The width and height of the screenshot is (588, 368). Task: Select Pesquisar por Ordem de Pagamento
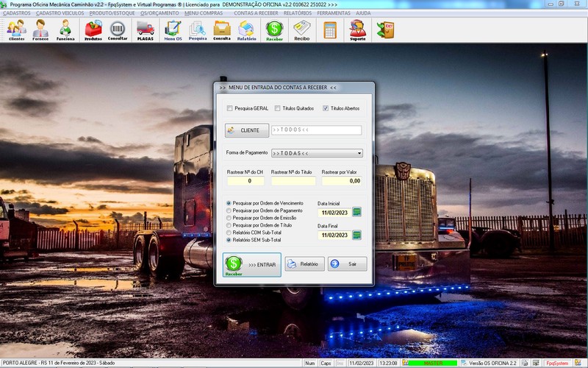point(229,210)
